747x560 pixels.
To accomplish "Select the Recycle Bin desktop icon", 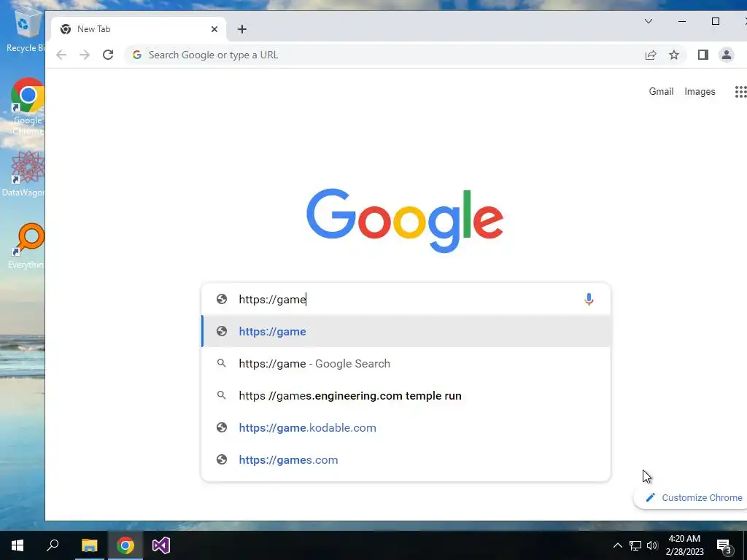I will click(x=26, y=29).
